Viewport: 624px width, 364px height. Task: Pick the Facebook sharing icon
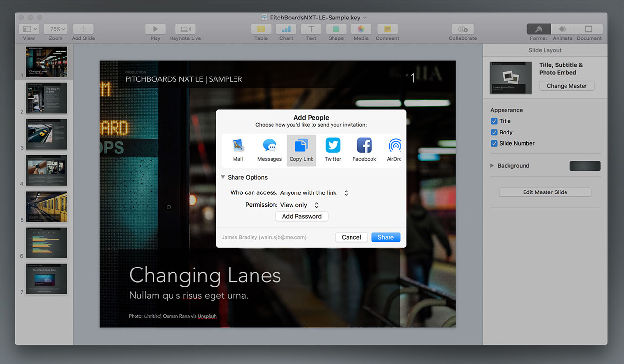[364, 146]
